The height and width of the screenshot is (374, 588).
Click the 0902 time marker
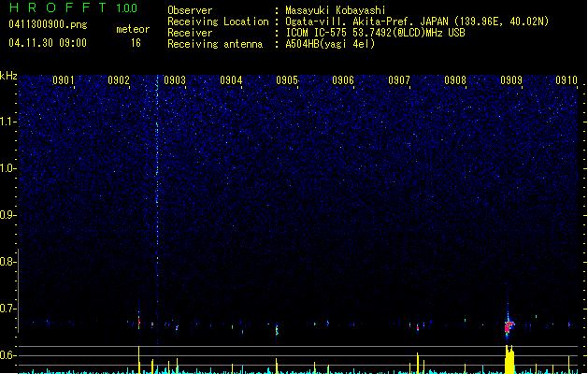coord(119,80)
